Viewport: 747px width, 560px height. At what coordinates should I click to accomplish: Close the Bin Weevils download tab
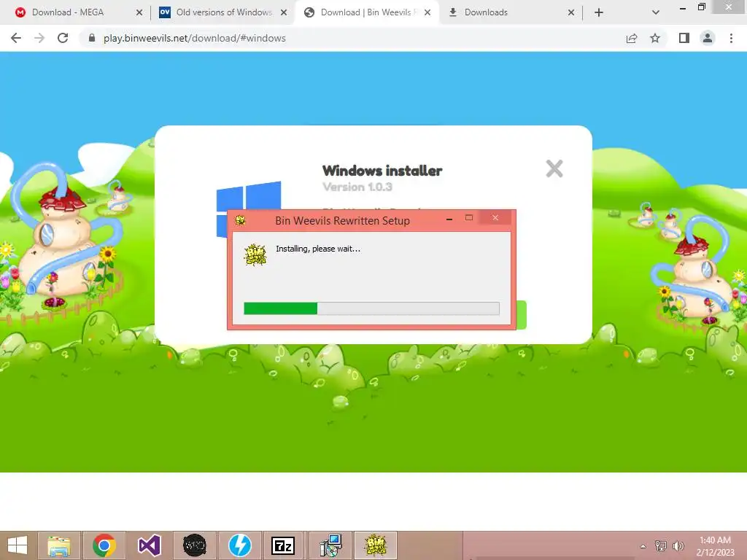point(427,13)
